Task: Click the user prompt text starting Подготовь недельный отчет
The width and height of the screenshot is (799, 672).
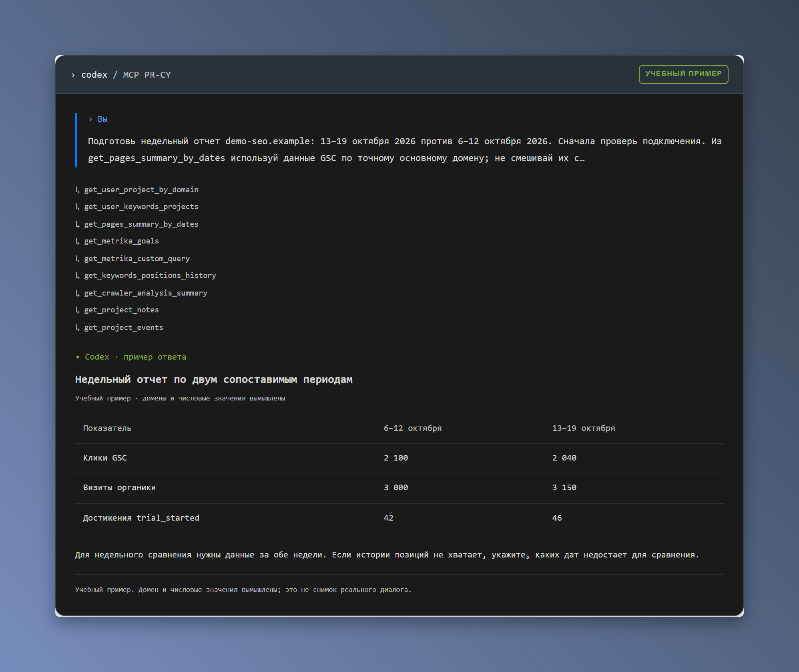Action: tap(405, 149)
